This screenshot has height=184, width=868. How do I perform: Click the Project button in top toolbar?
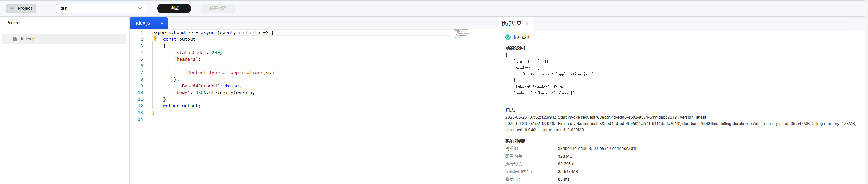coord(21,8)
